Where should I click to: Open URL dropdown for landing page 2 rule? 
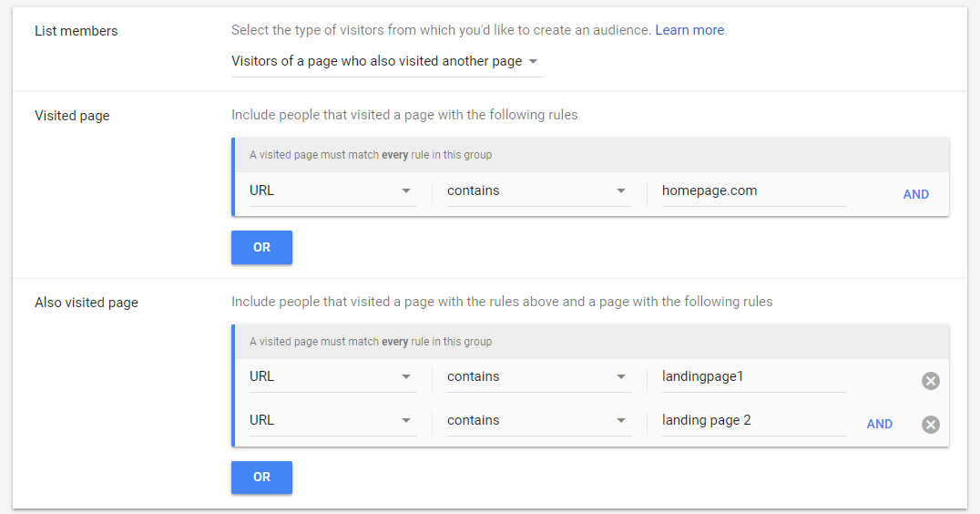point(332,420)
